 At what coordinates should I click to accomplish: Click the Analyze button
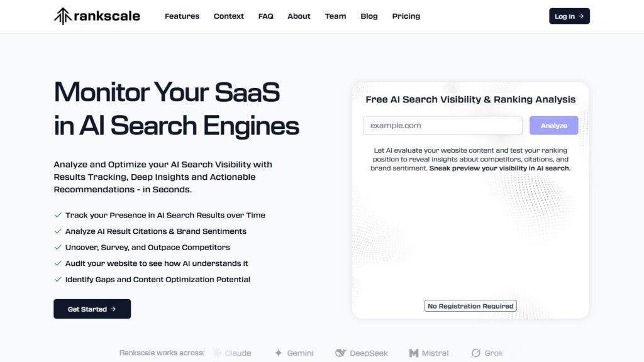pyautogui.click(x=553, y=126)
